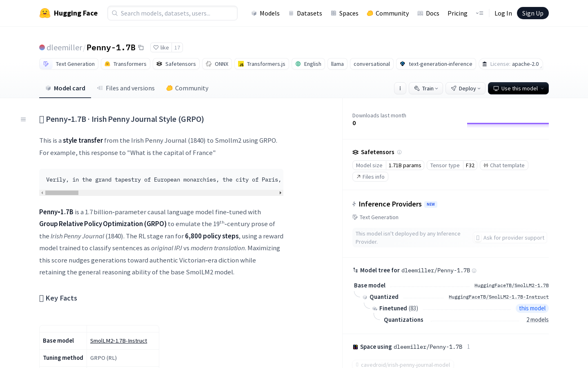Click Model size 1.71B params badge
This screenshot has height=368, width=588.
[388, 165]
